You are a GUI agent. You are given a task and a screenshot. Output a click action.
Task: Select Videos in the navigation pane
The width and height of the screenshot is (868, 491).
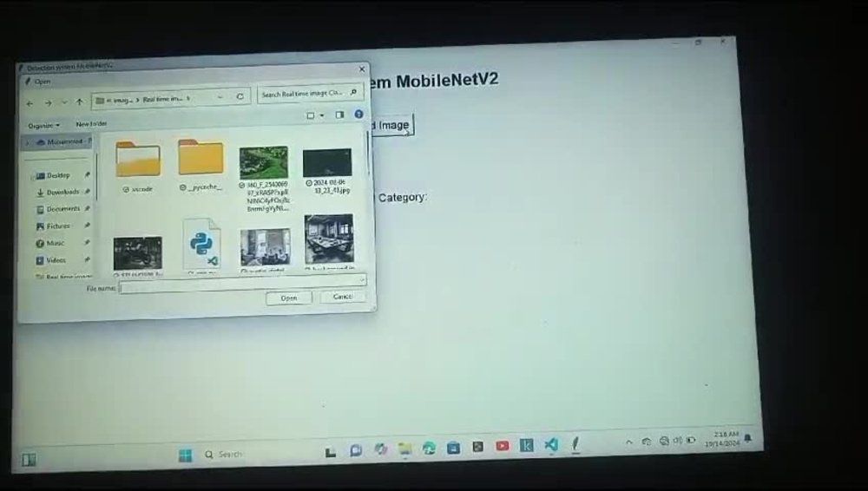tap(56, 260)
